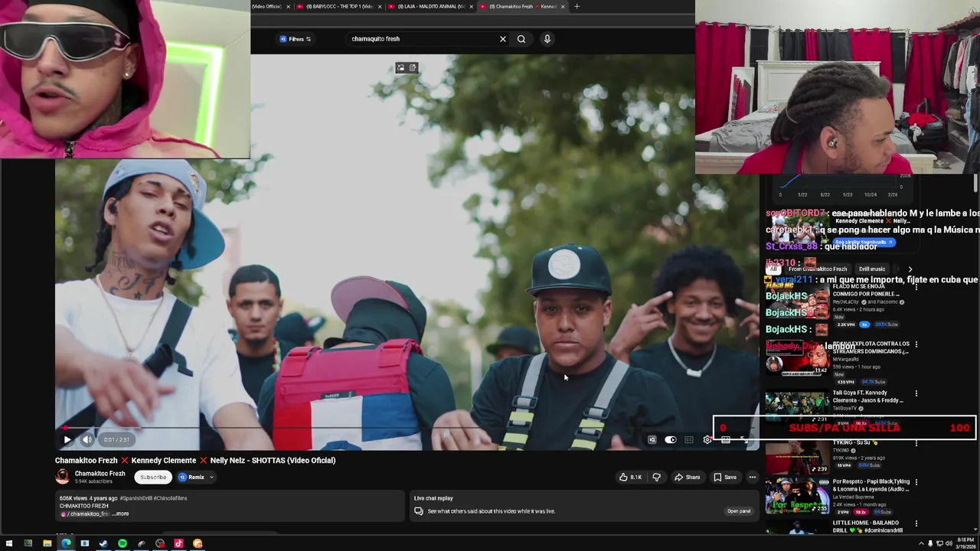980x551 pixels.
Task: Open the search Filters button
Action: point(296,39)
